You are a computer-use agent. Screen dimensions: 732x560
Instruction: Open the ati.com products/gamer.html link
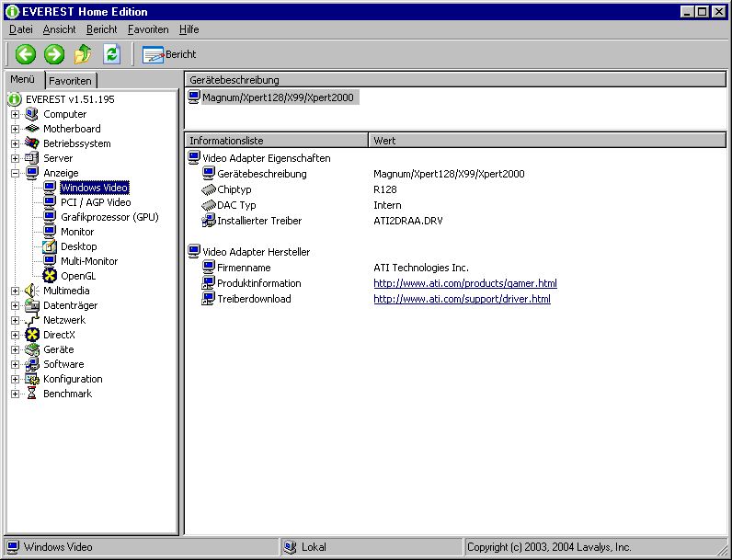pyautogui.click(x=465, y=283)
